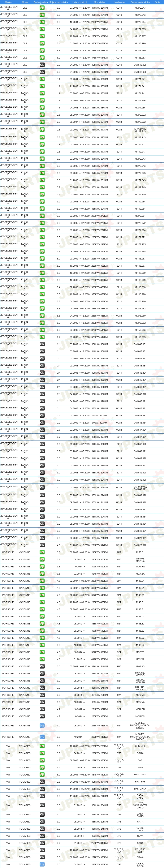Click diesel ON icon in Klasa E 90kW / 122KM row

pos(42,422)
